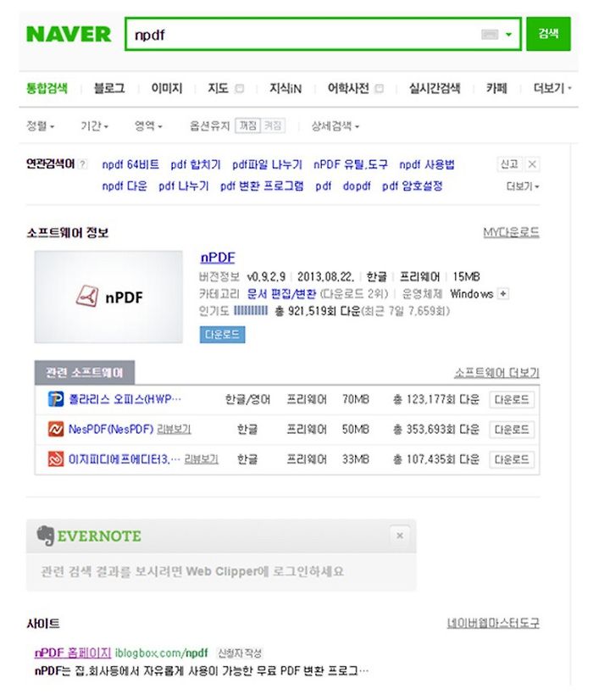Open 네이버웹마스터도구 link

[493, 623]
